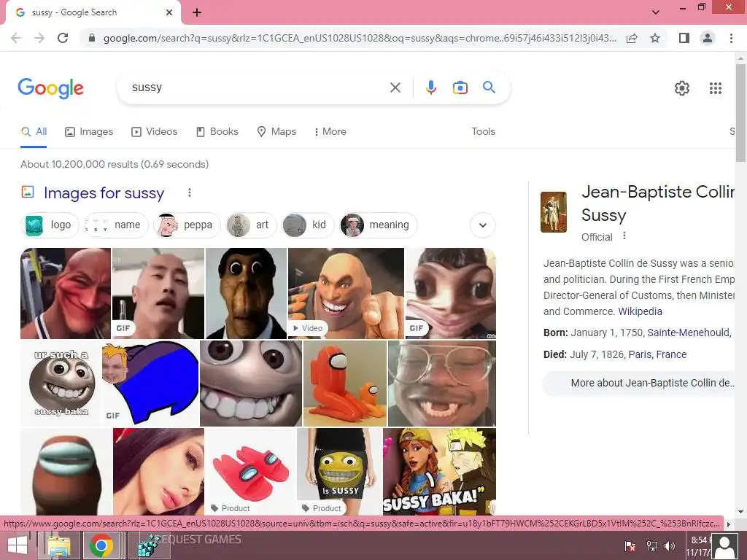The height and width of the screenshot is (560, 747).
Task: Open options dots beside Images for sussy
Action: pyautogui.click(x=190, y=192)
